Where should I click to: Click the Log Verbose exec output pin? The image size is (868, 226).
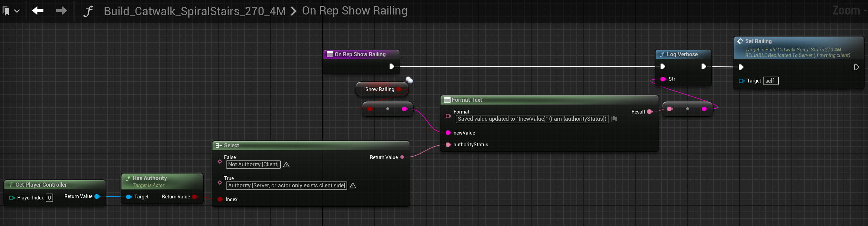704,67
